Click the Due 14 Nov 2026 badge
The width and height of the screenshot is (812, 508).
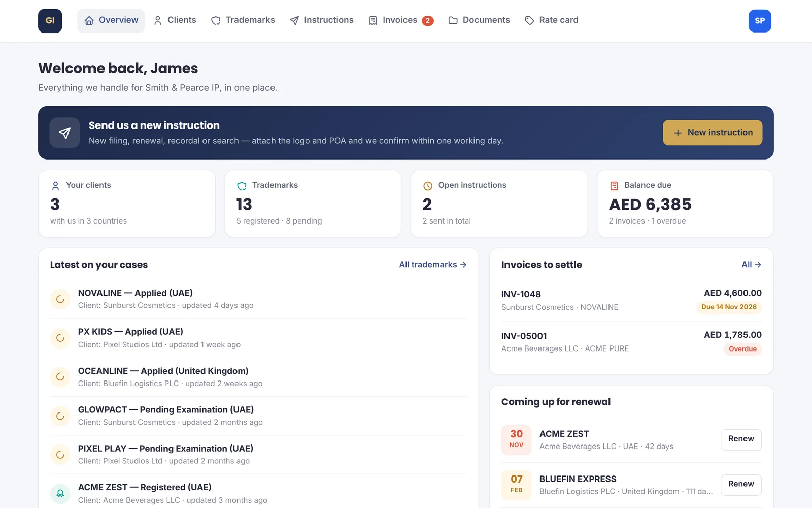pos(729,307)
